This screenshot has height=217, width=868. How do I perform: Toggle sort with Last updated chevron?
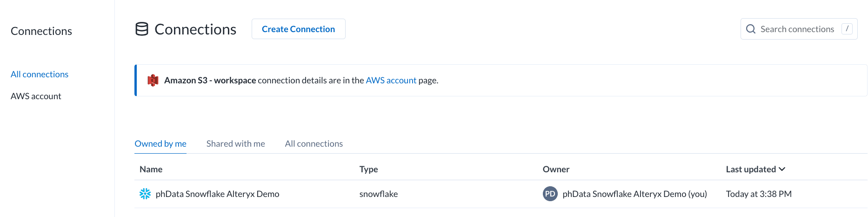tap(782, 169)
